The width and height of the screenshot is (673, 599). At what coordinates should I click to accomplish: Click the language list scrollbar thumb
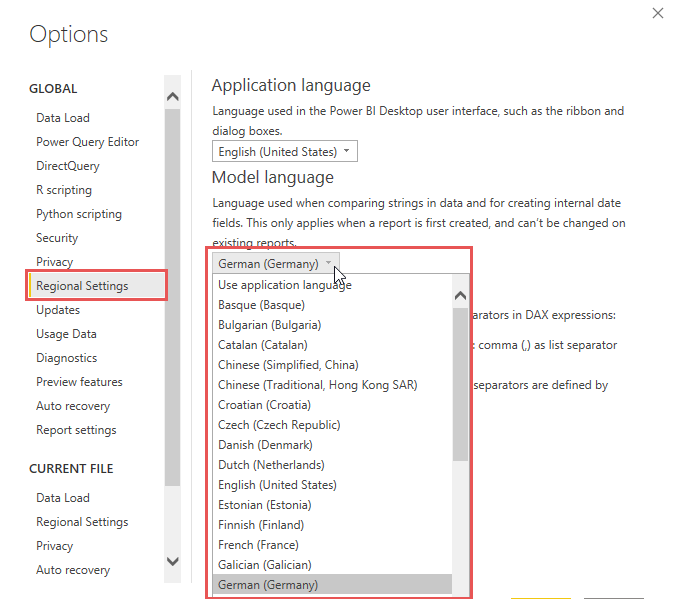click(x=460, y=384)
